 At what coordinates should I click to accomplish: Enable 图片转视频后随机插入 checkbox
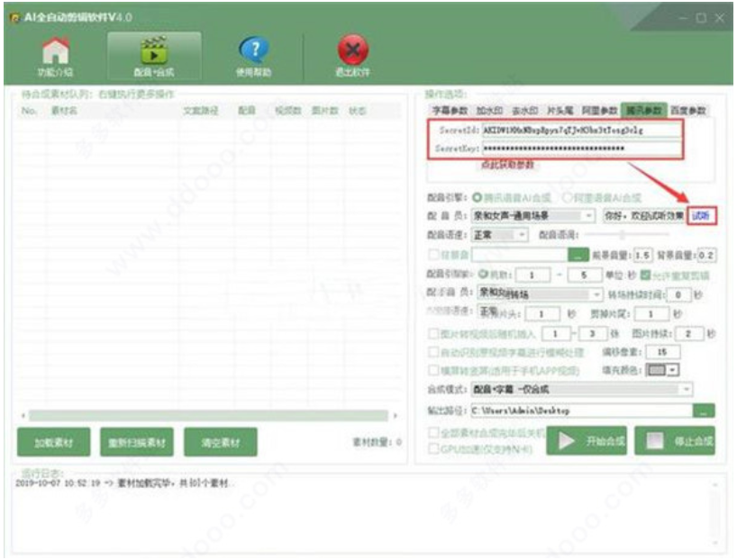coord(432,333)
